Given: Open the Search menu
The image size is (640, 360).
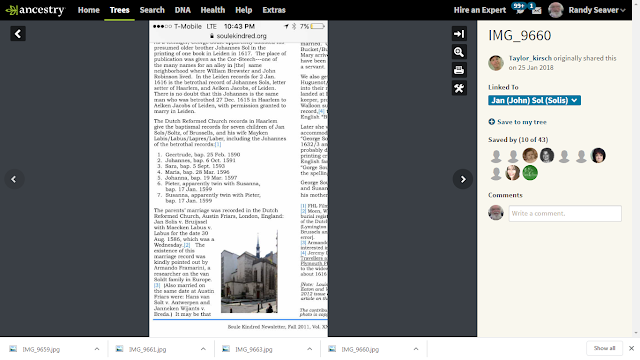Looking at the screenshot, I should 152,10.
